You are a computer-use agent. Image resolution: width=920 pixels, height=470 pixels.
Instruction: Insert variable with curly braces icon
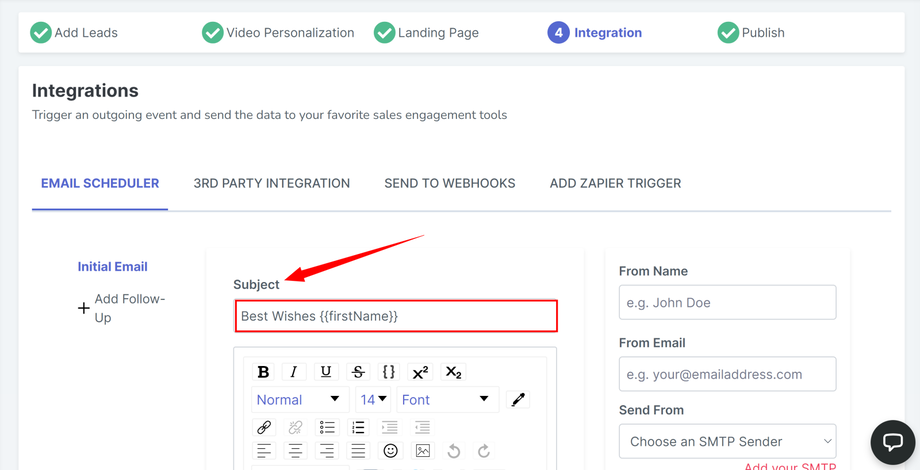(x=389, y=372)
